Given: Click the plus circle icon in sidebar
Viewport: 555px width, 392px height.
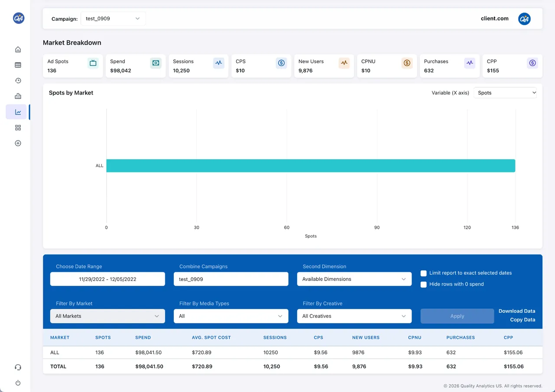Looking at the screenshot, I should click(x=18, y=143).
